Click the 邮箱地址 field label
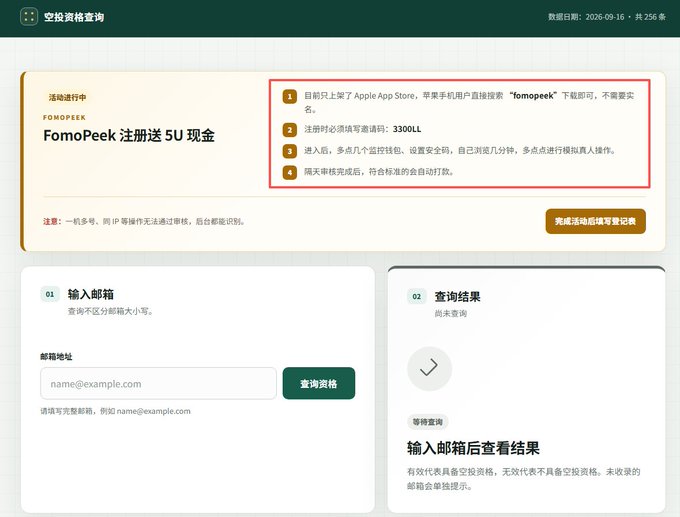The image size is (680, 517). (56, 357)
